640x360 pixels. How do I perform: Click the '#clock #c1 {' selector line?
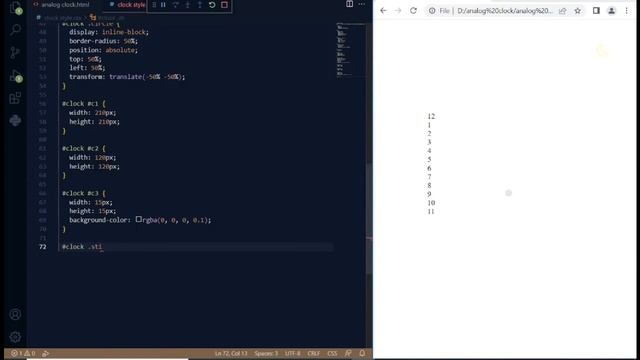point(84,104)
